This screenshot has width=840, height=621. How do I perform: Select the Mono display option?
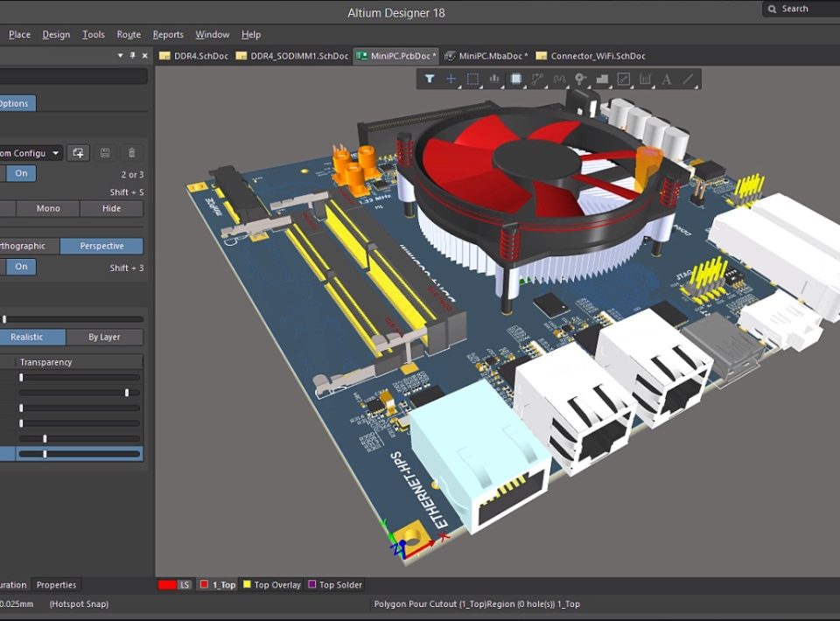[48, 208]
